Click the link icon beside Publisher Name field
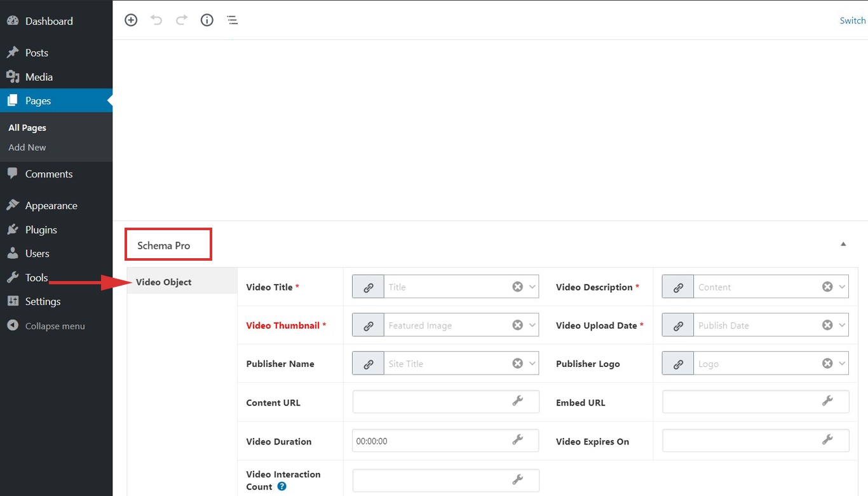This screenshot has height=496, width=868. coord(368,363)
